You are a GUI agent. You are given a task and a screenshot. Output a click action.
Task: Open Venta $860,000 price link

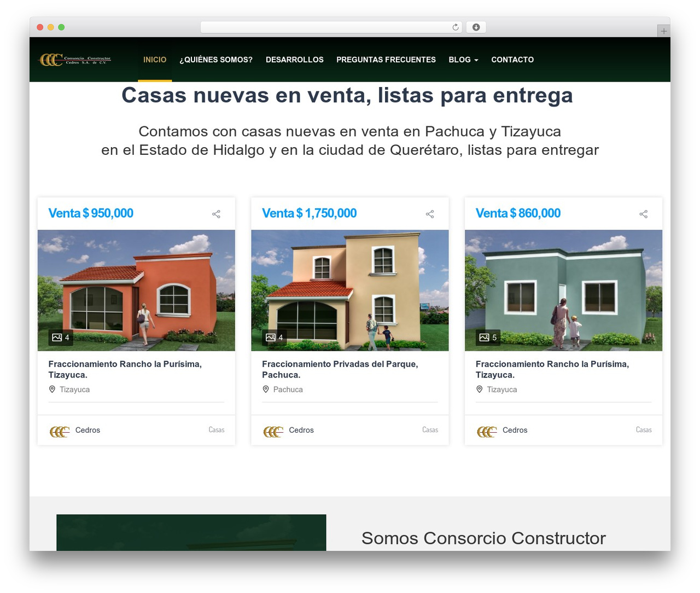point(518,213)
